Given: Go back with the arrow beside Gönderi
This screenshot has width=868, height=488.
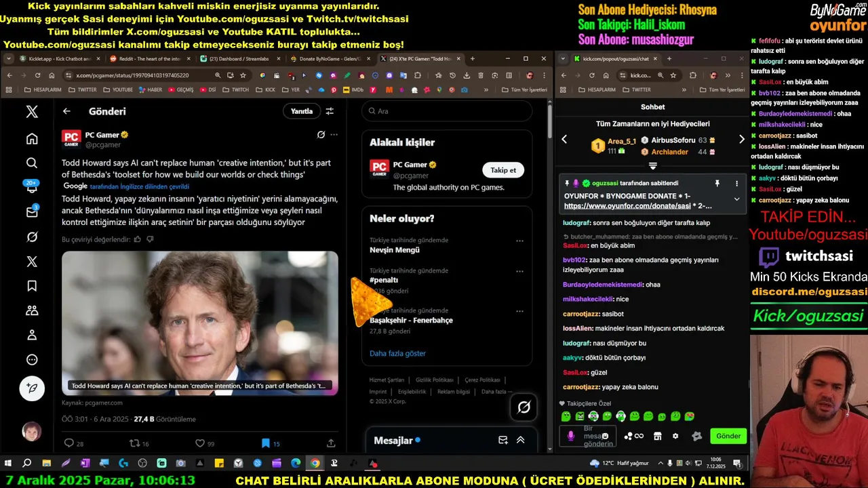Looking at the screenshot, I should point(66,111).
